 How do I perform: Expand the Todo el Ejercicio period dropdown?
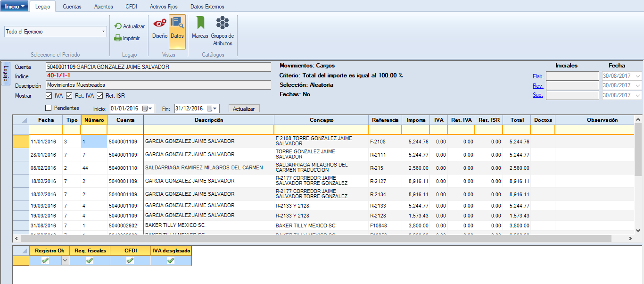coord(103,32)
